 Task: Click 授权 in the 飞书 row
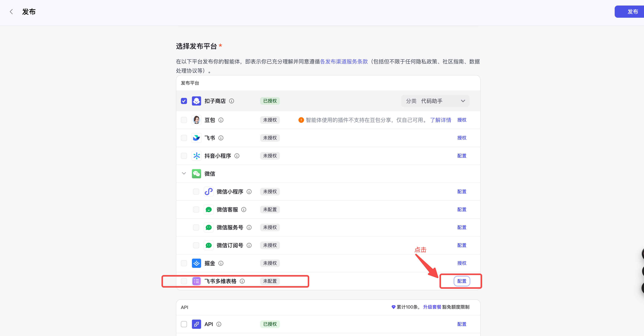coord(462,138)
